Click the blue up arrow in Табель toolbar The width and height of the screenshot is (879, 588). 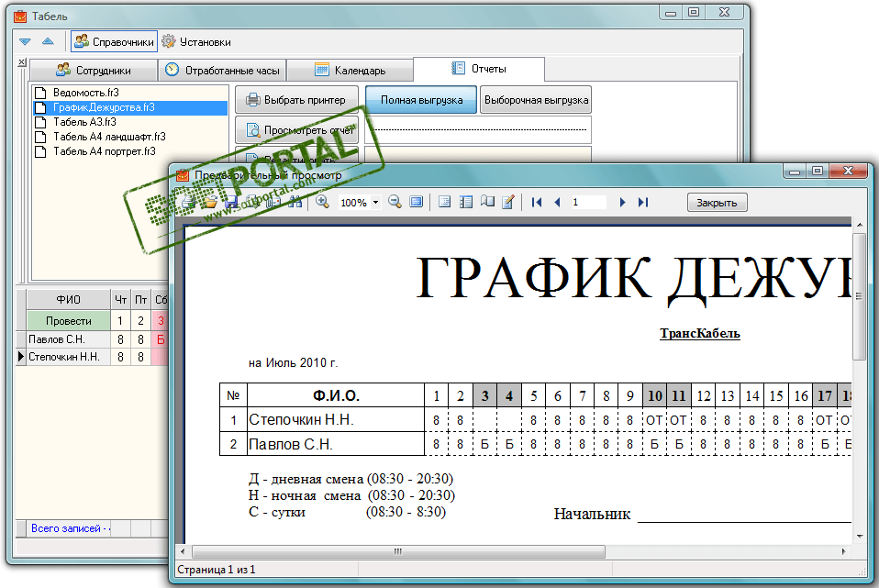pyautogui.click(x=48, y=41)
